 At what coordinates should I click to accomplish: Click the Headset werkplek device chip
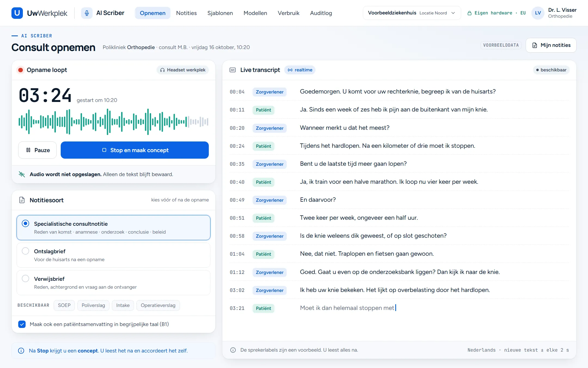tap(183, 70)
